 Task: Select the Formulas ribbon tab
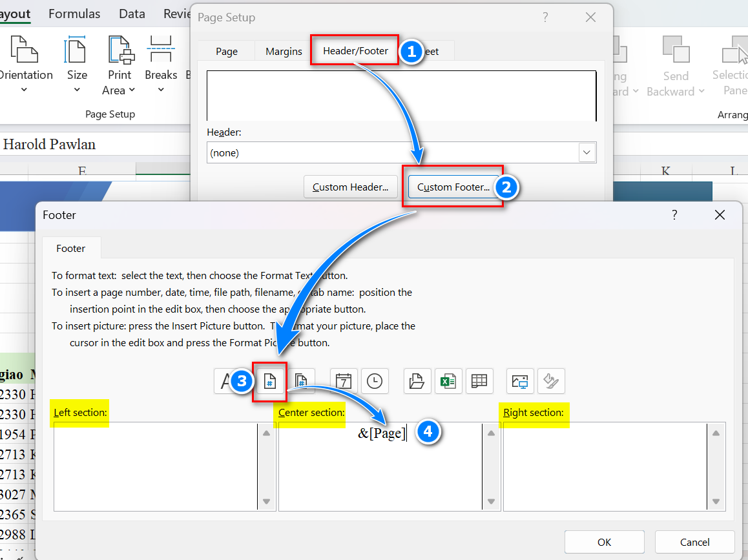tap(74, 14)
